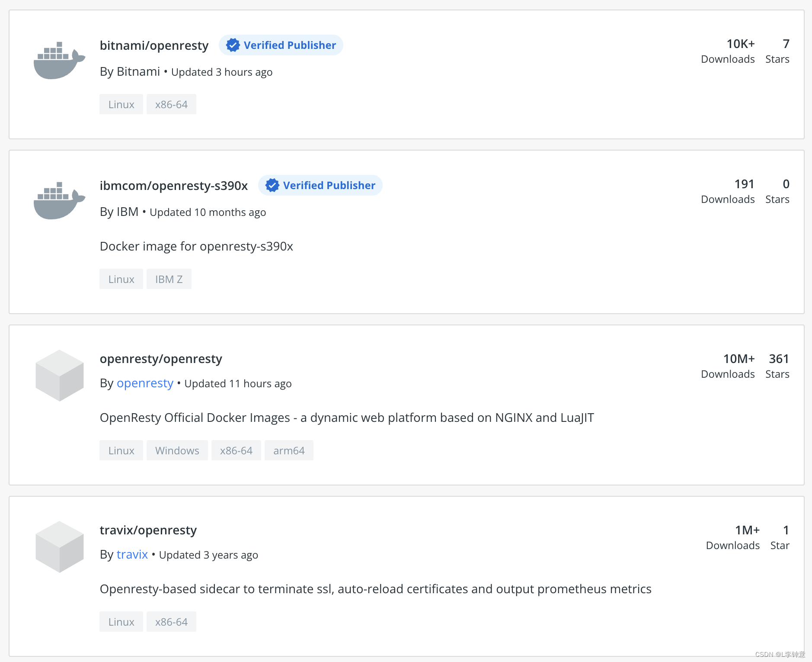Click "Updated 11 hours ago" text
Screen dimensions: 812x662
pyautogui.click(x=238, y=383)
